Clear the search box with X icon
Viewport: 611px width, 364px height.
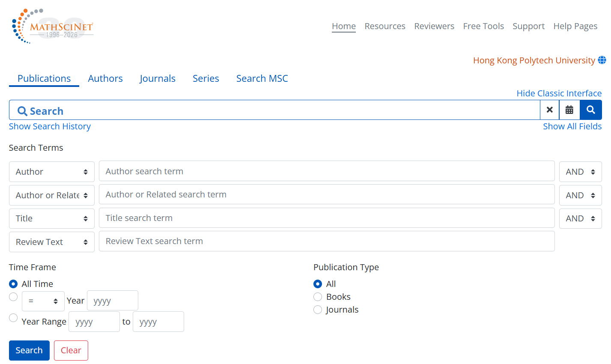[x=549, y=110]
